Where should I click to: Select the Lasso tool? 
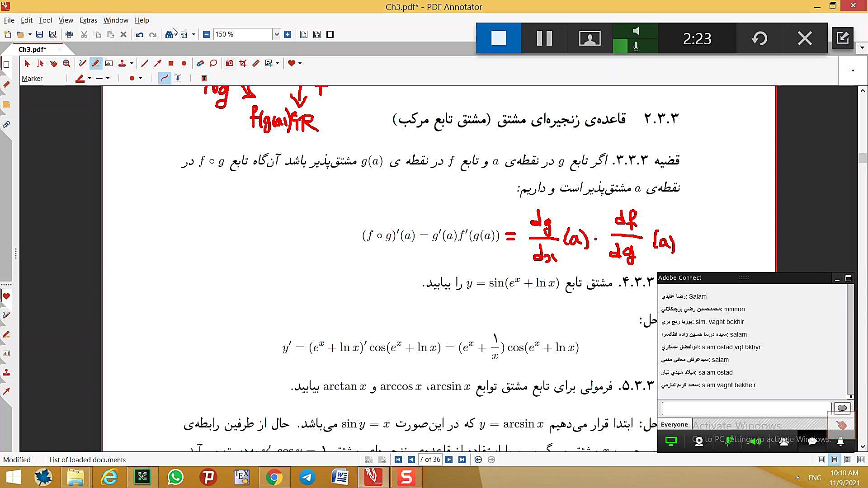click(x=213, y=63)
